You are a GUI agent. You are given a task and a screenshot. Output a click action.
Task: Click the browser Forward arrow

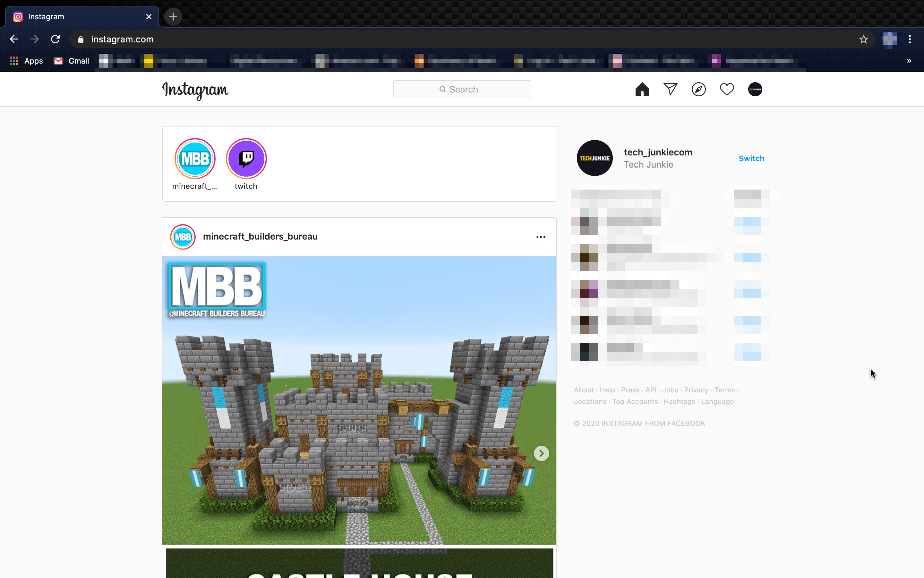pos(35,39)
